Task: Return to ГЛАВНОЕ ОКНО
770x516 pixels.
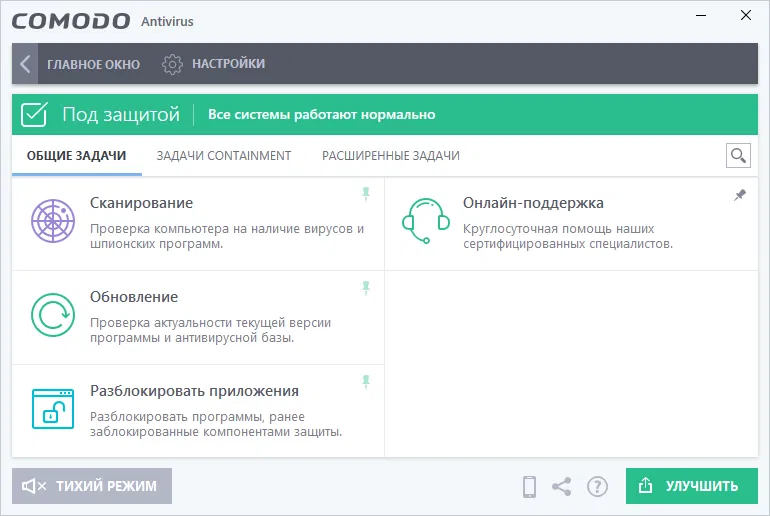Action: (93, 64)
